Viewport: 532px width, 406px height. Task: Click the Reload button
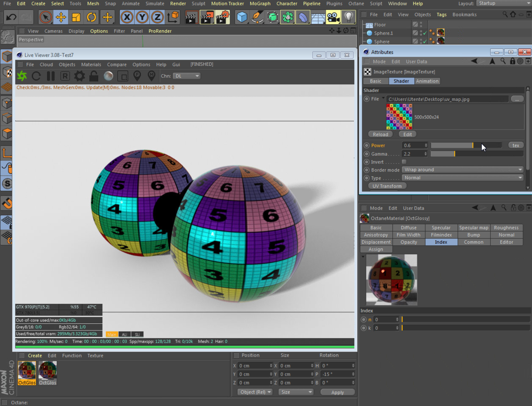click(380, 134)
